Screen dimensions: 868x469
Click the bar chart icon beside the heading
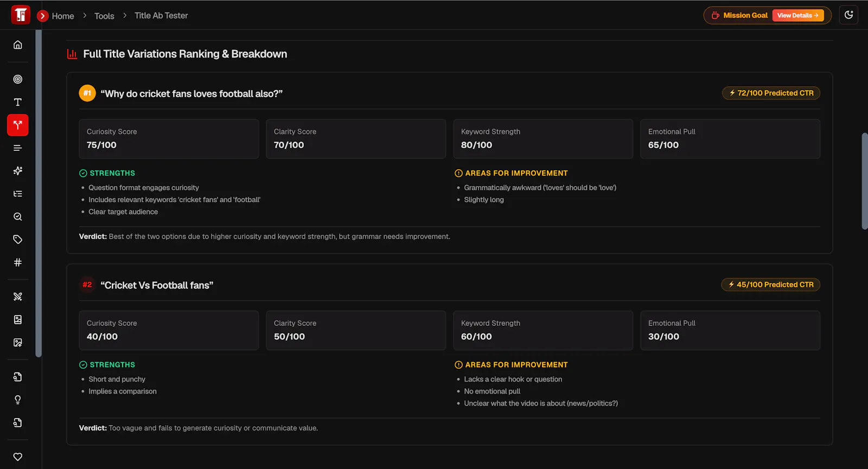pos(72,54)
